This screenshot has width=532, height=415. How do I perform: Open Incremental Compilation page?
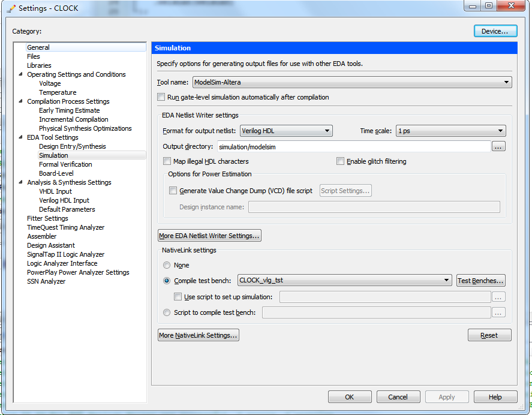(x=74, y=119)
